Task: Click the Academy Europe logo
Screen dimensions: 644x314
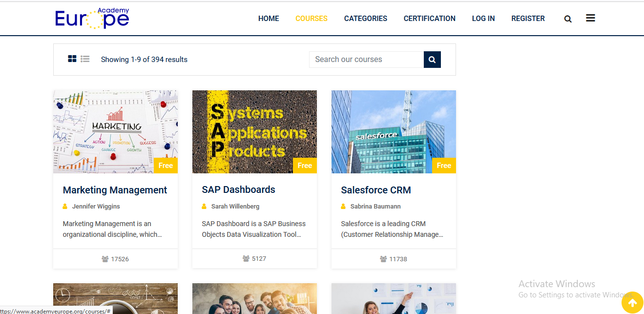Action: coord(92,18)
